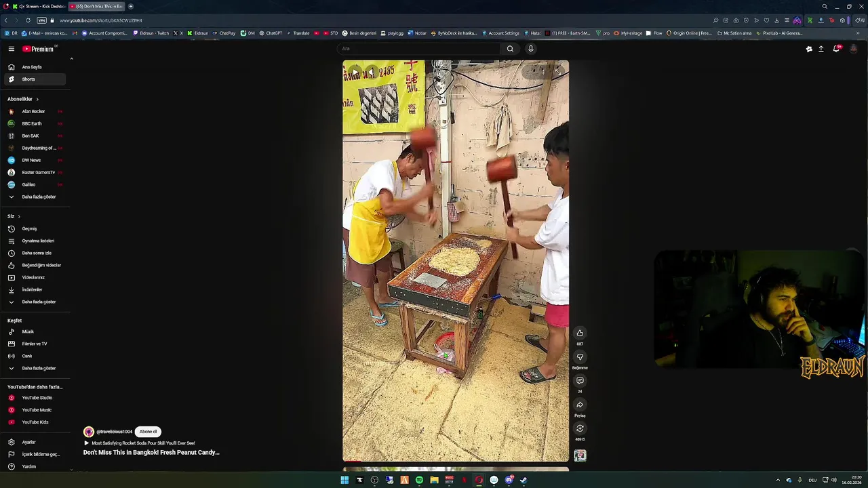Reload the page in browser
Image resolution: width=868 pixels, height=488 pixels.
point(28,20)
